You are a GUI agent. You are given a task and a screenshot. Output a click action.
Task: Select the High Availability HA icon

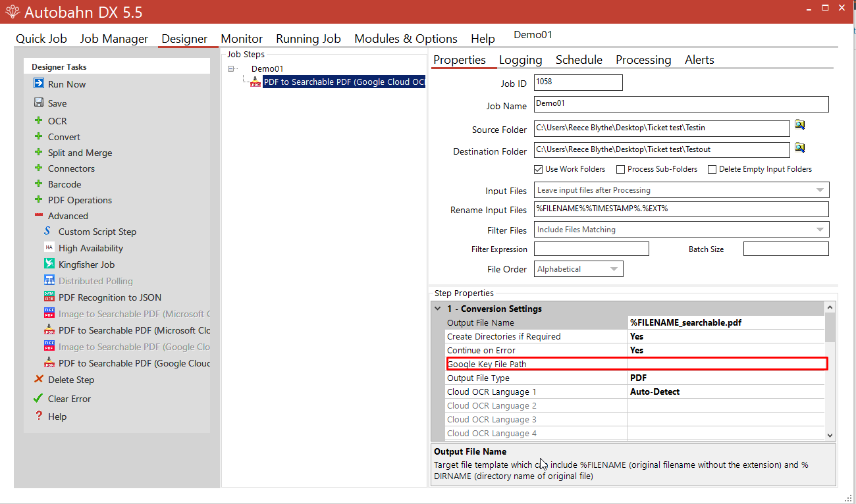49,248
